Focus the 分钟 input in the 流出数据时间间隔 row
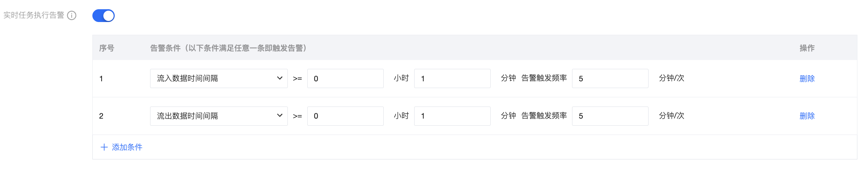The width and height of the screenshot is (868, 169). pyautogui.click(x=452, y=116)
